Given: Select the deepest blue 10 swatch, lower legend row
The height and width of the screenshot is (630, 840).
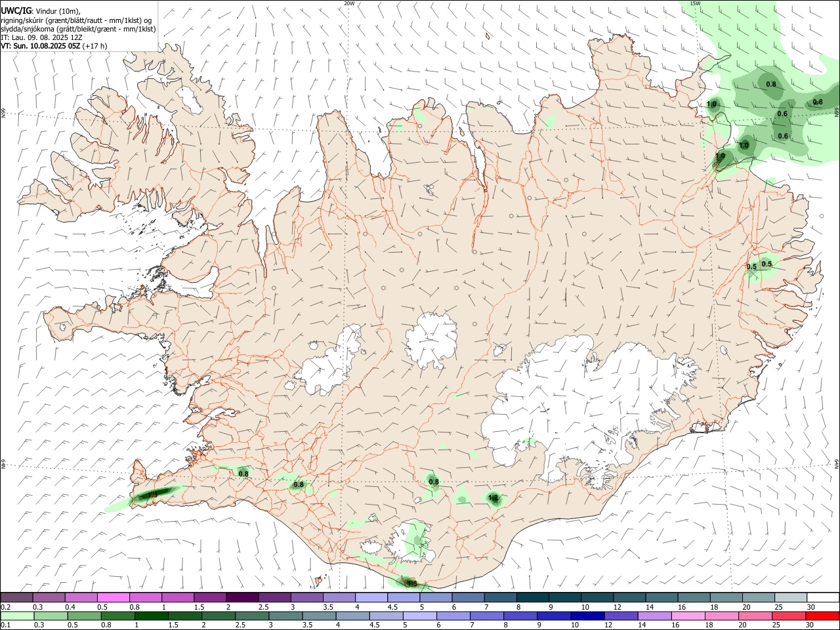Looking at the screenshot, I should (x=587, y=616).
